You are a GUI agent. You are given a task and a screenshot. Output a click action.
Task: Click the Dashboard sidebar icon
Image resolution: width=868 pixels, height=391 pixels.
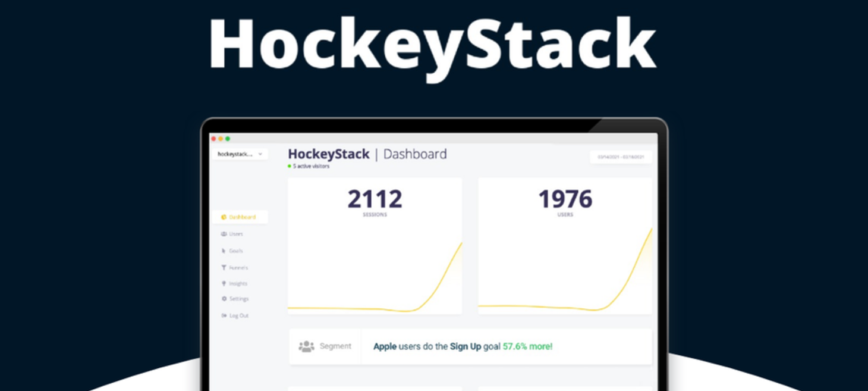[x=224, y=217]
